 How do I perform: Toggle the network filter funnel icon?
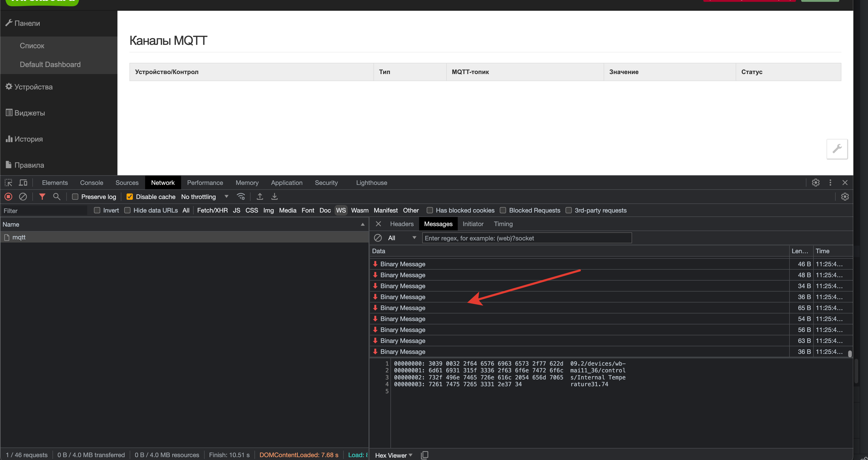pyautogui.click(x=42, y=197)
